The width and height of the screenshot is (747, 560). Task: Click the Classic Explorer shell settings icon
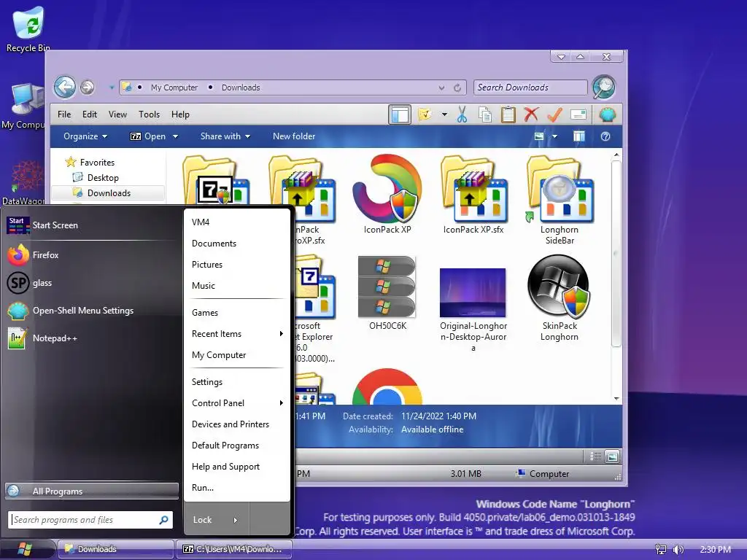tap(608, 114)
